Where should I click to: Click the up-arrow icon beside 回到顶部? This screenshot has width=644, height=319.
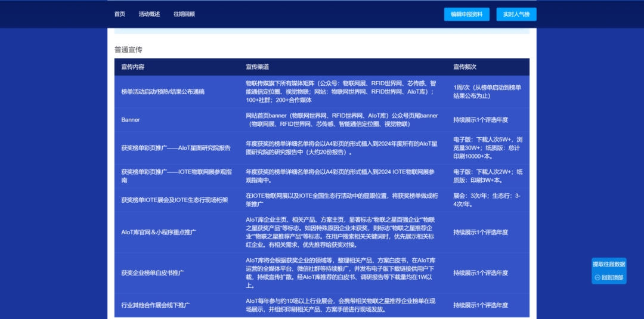click(597, 277)
